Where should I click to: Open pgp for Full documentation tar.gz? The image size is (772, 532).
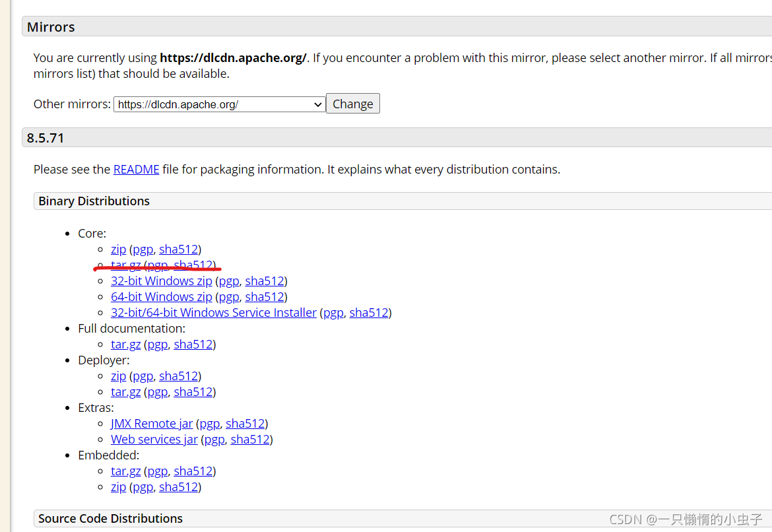pyautogui.click(x=158, y=345)
